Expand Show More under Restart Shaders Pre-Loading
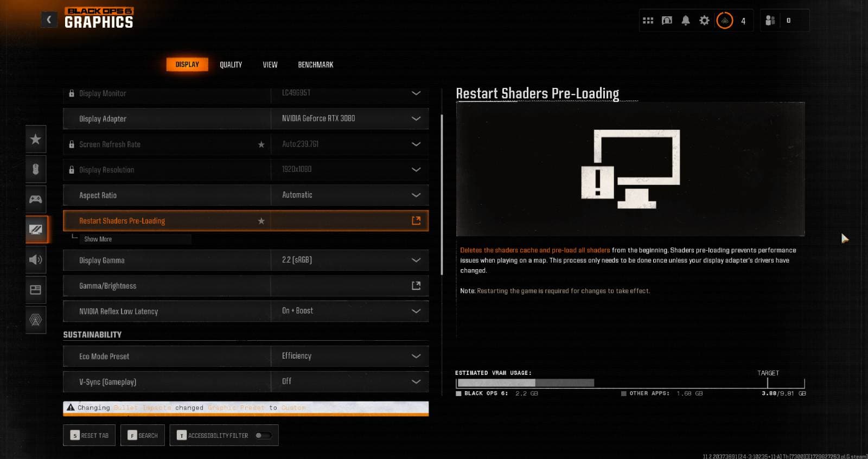 click(x=98, y=239)
